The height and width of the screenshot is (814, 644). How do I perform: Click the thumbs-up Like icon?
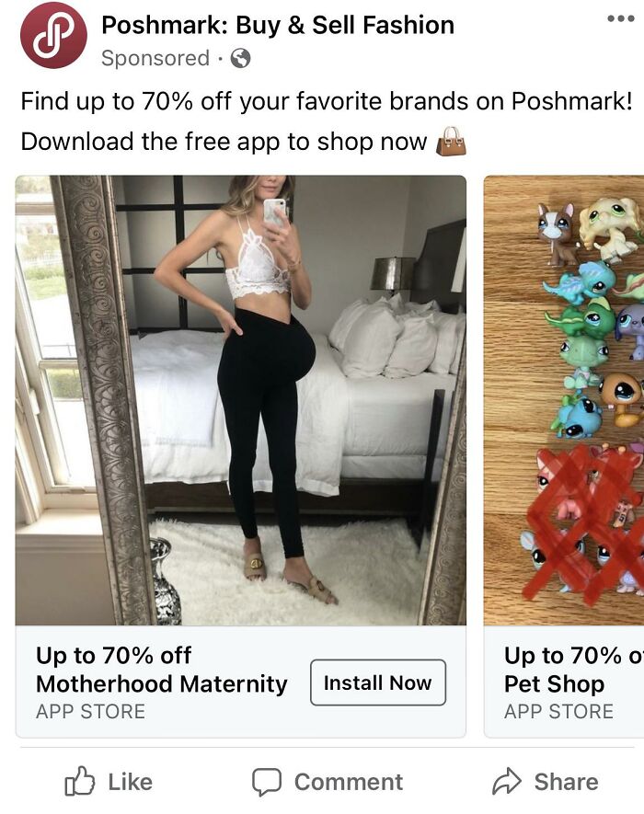click(x=79, y=781)
